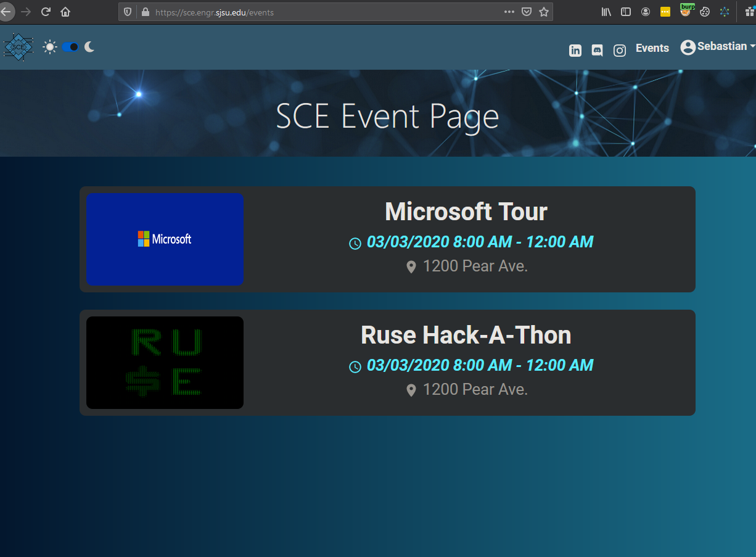Click the SCE logo in the navbar
This screenshot has width=756, height=557.
[18, 47]
